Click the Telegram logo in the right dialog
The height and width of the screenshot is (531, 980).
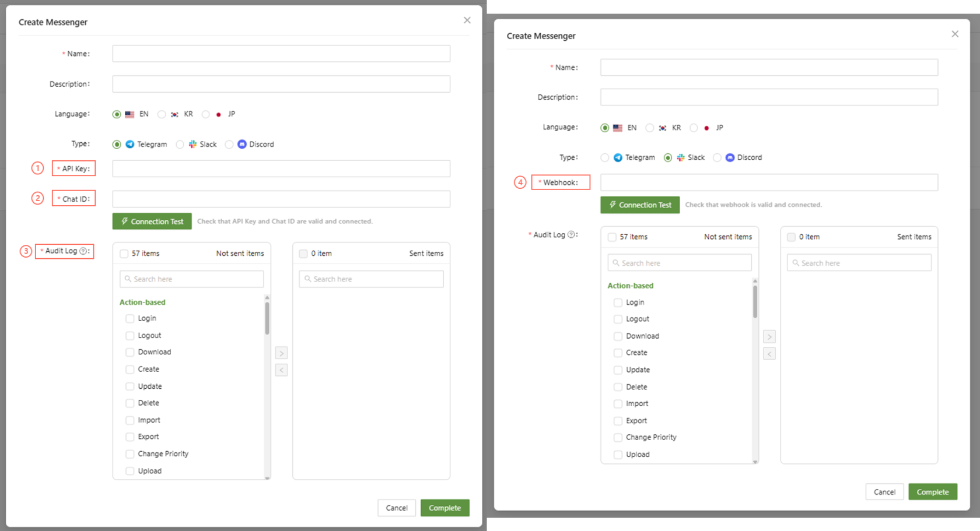coord(618,158)
